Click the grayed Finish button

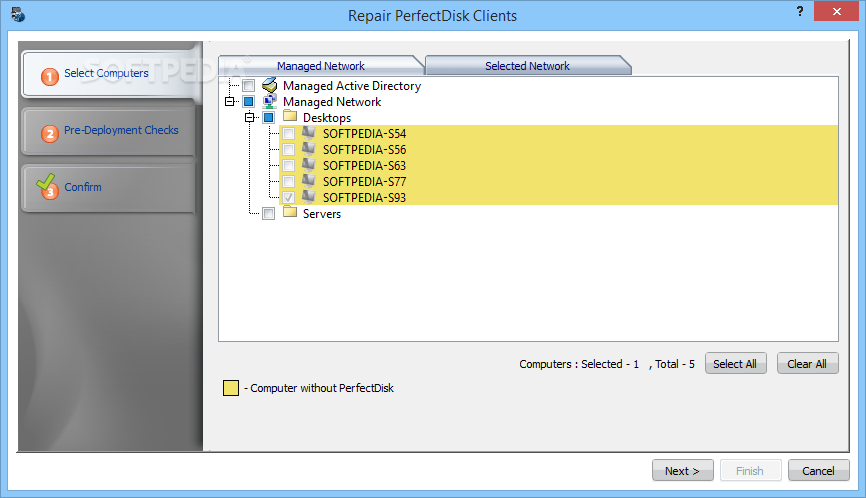point(750,470)
